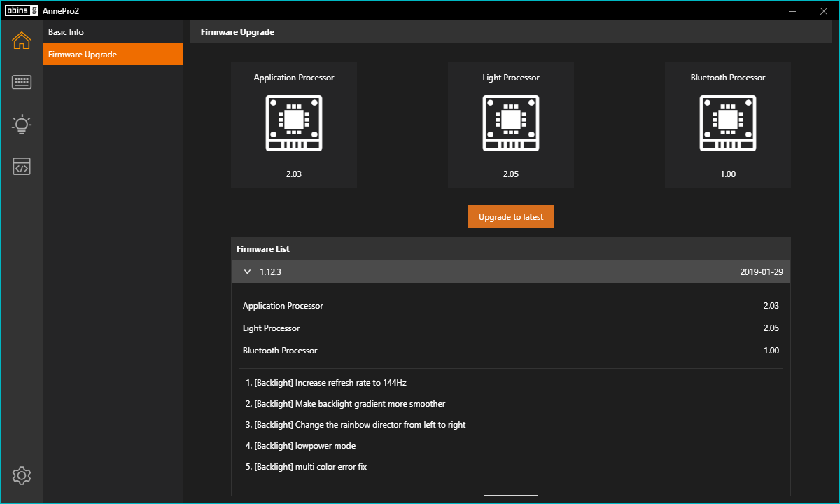Click the Light Processor 2.05 version row

click(510, 328)
